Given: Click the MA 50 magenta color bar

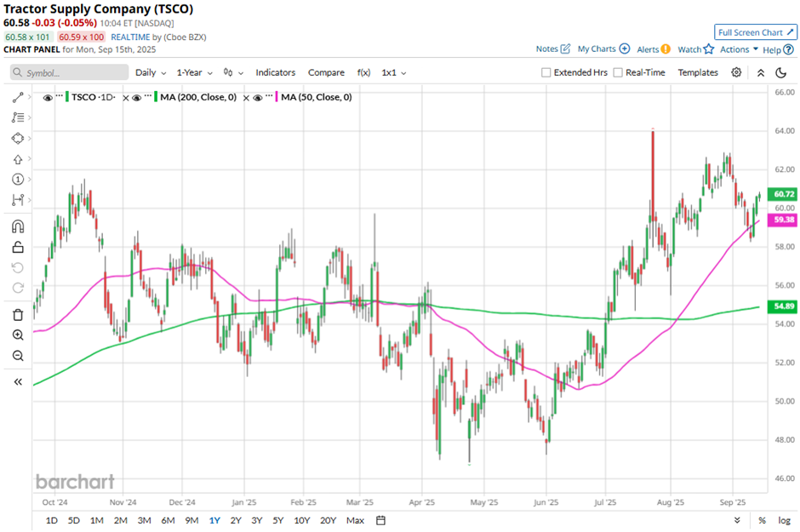Looking at the screenshot, I should click(x=277, y=97).
